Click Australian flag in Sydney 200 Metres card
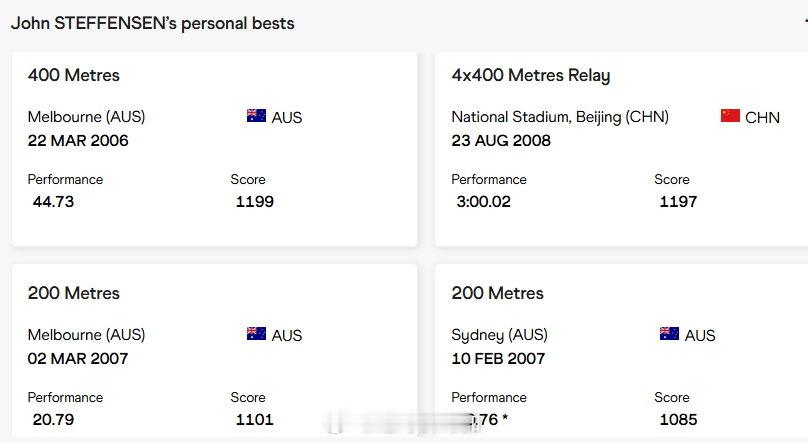808x443 pixels. click(669, 333)
